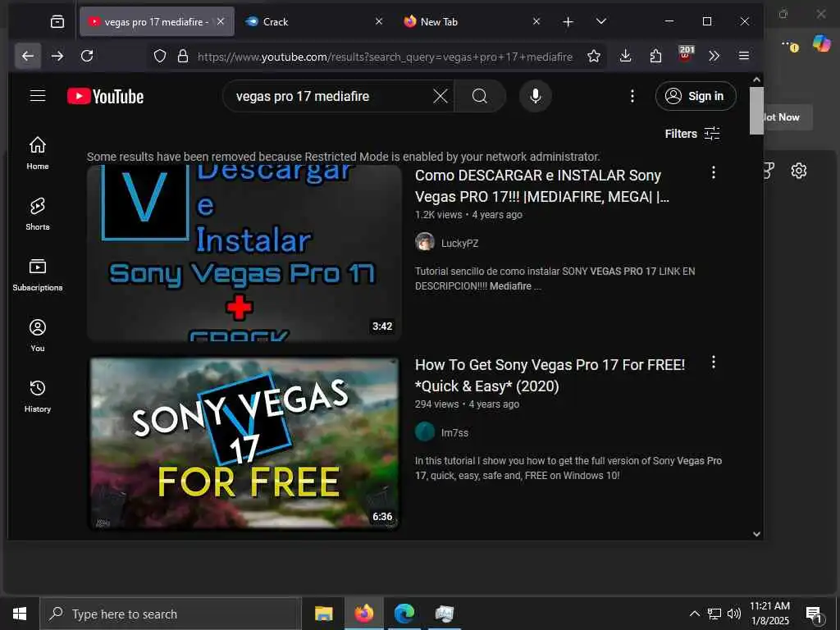Viewport: 840px width, 630px height.
Task: Go forward with the arrow button
Action: [x=57, y=56]
